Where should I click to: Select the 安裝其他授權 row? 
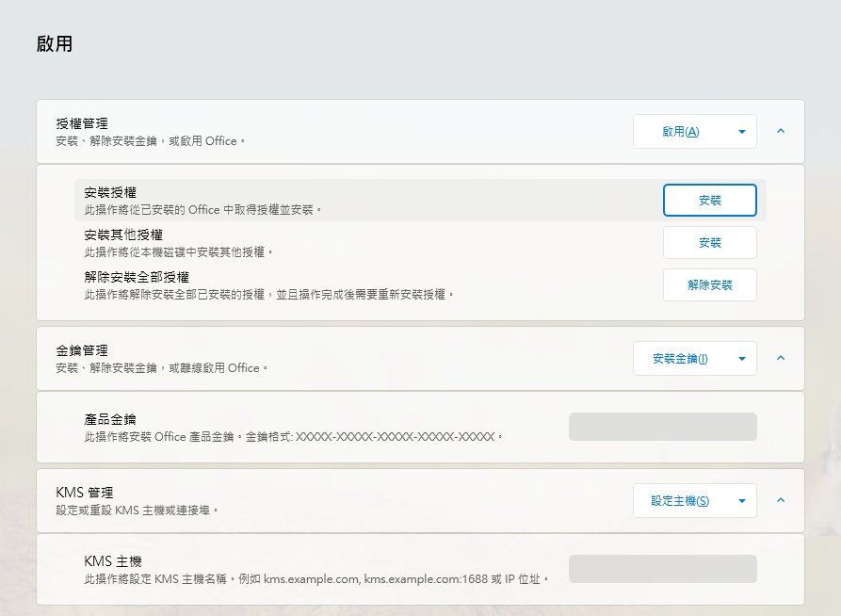pyautogui.click(x=420, y=242)
